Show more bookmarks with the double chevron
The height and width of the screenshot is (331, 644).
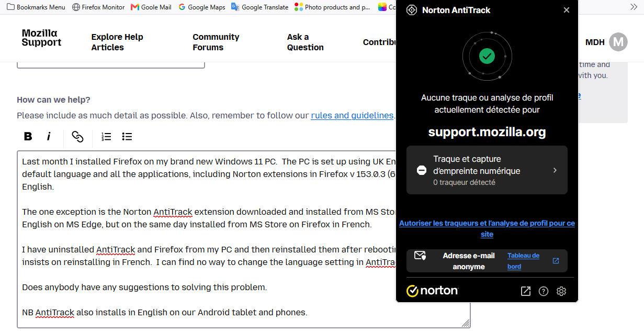pos(633,7)
